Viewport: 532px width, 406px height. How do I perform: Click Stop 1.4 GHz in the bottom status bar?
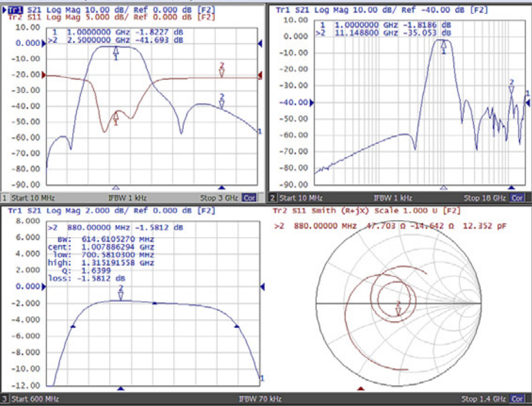pyautogui.click(x=484, y=399)
